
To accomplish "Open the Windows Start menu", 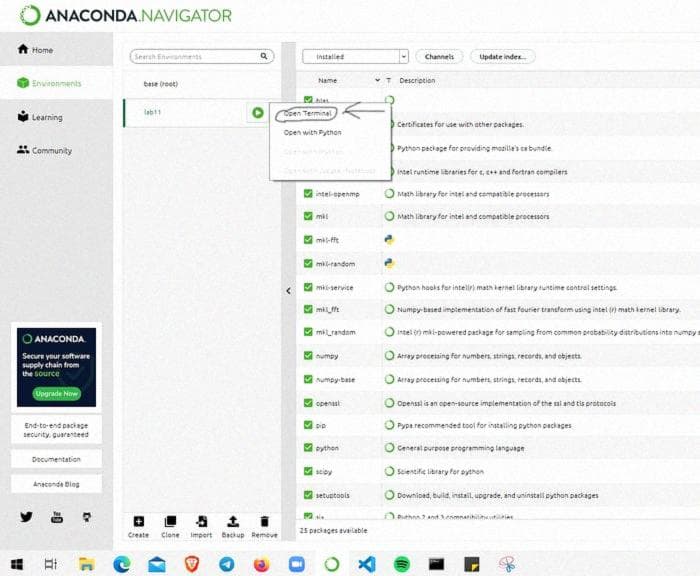I will point(17,564).
